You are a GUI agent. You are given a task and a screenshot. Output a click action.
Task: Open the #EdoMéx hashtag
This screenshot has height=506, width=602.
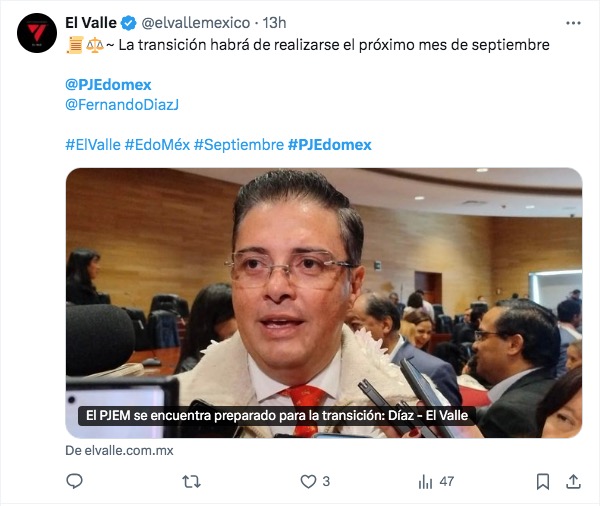click(157, 145)
